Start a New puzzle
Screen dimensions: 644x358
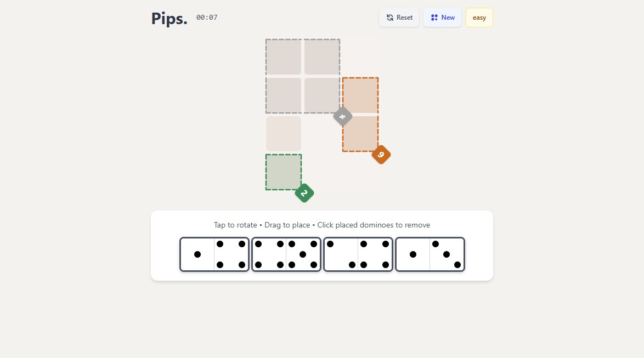pos(442,17)
